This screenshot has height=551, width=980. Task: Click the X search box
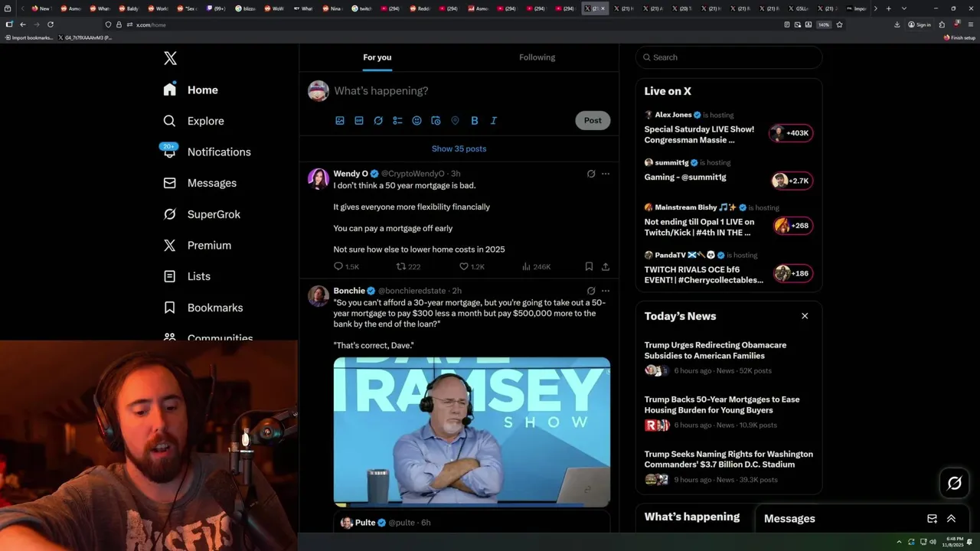[729, 57]
